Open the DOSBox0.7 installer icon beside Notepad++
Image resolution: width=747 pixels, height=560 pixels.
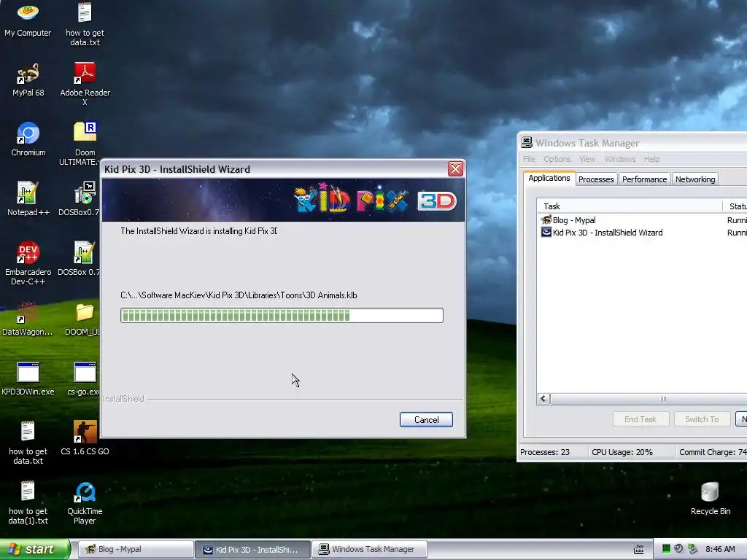[80, 199]
